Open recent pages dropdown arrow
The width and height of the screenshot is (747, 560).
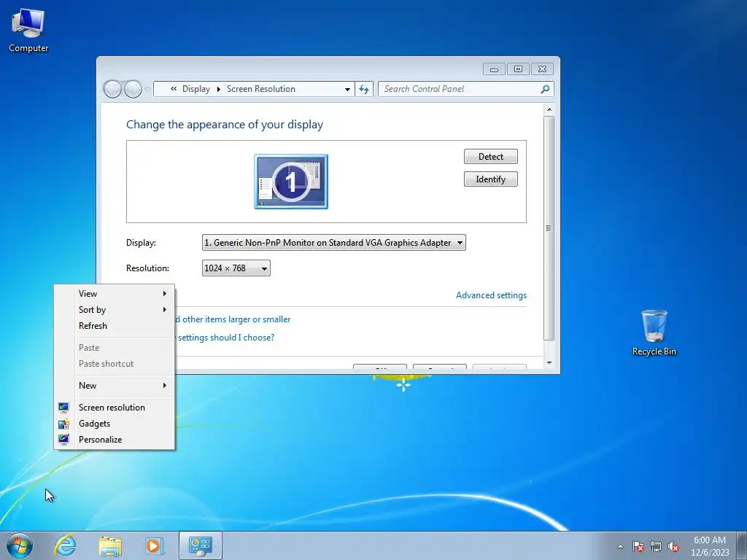pos(147,89)
